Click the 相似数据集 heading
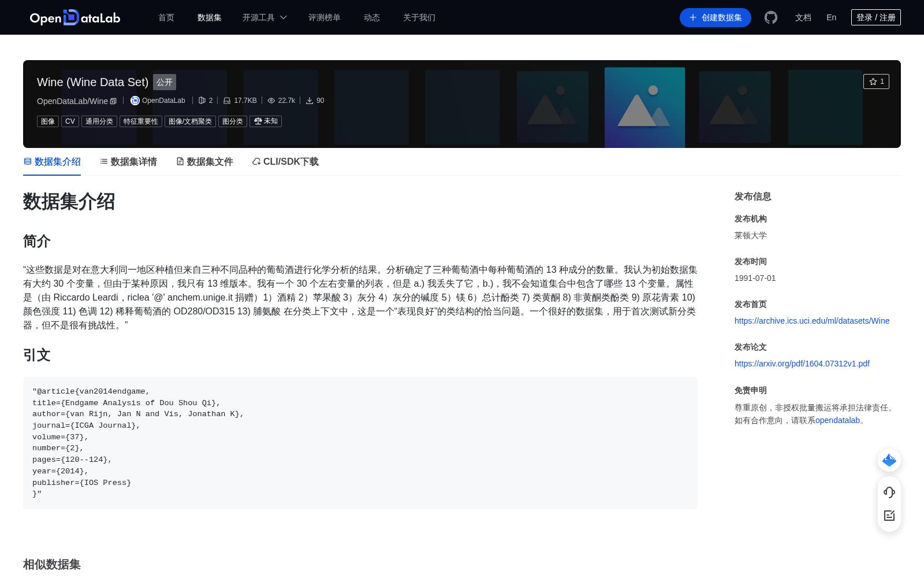This screenshot has height=578, width=924. (x=52, y=565)
